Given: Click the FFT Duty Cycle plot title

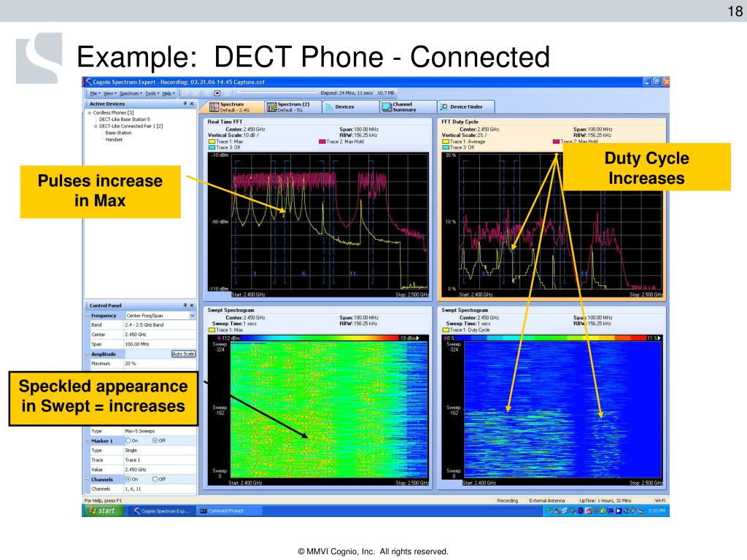Looking at the screenshot, I should pos(460,122).
